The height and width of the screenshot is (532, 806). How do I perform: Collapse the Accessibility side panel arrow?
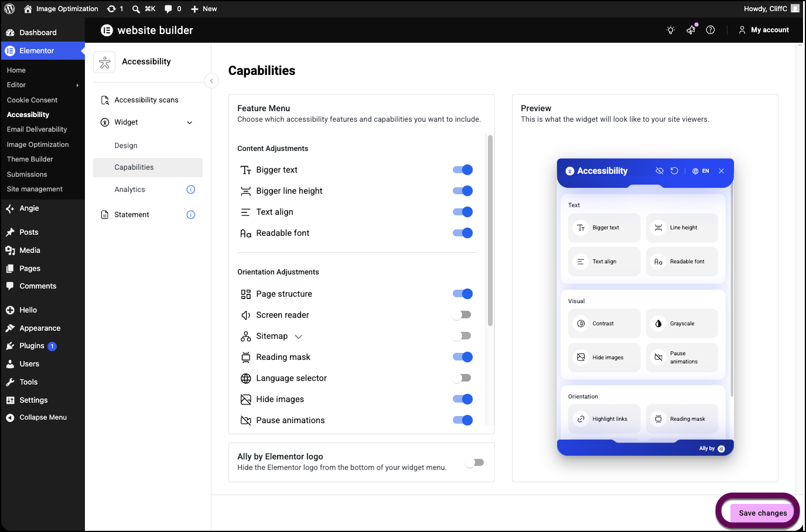pos(211,81)
